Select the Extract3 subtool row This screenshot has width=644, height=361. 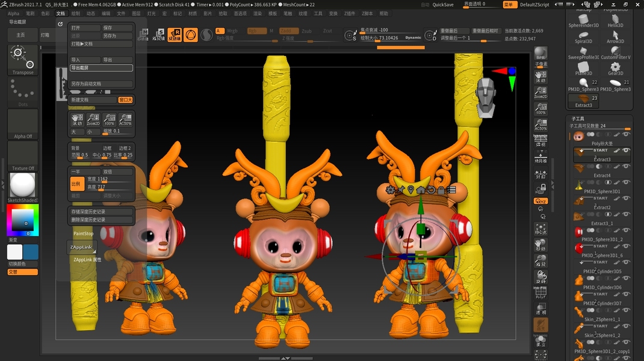pos(602,155)
